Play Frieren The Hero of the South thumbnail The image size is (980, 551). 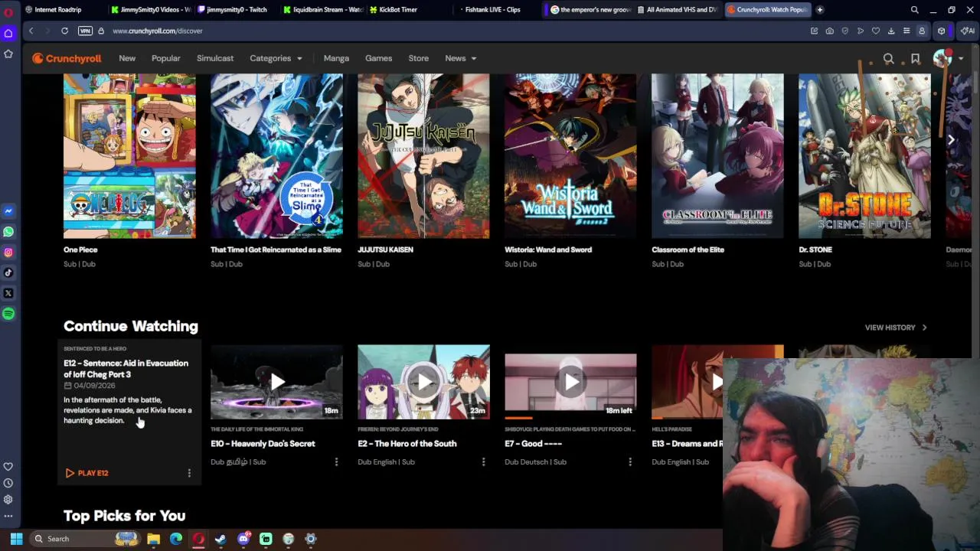click(423, 382)
